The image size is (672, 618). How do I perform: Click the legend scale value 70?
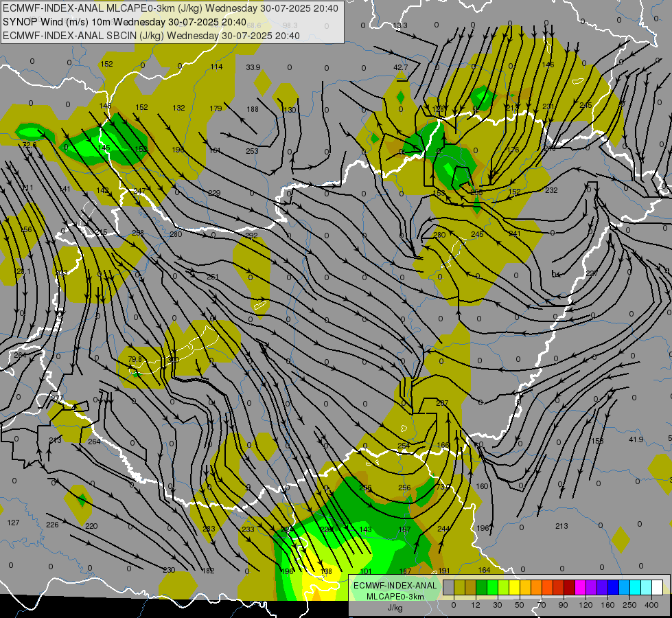542,605
